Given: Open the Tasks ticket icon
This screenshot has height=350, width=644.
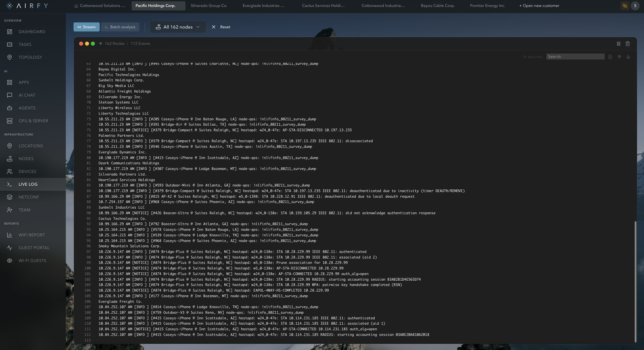Looking at the screenshot, I should 10,45.
